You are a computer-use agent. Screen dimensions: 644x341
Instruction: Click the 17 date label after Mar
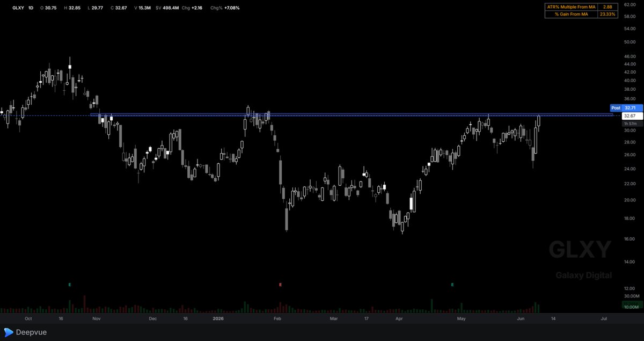click(367, 318)
